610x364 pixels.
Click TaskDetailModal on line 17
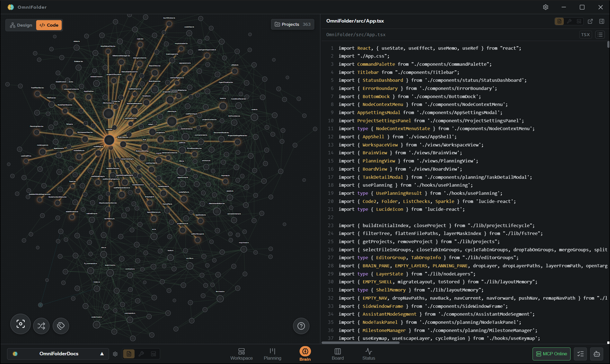382,177
